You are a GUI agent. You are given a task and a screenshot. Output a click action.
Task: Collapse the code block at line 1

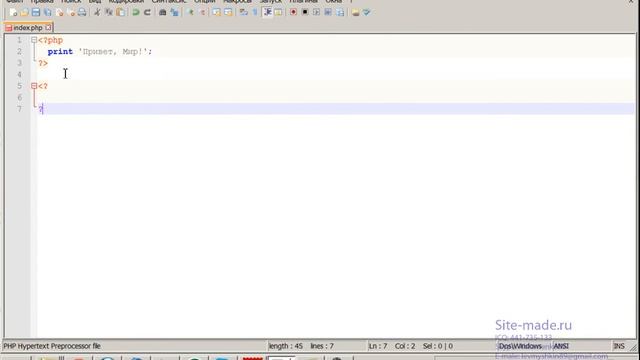pos(34,40)
